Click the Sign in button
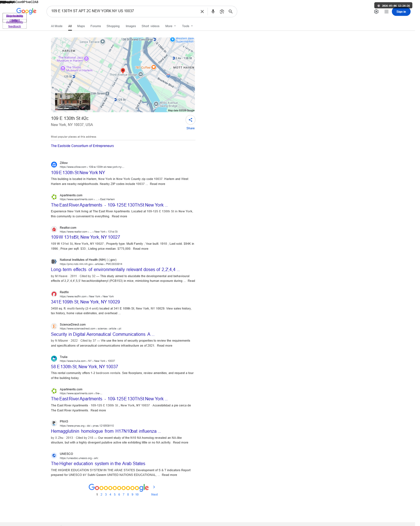 click(x=401, y=12)
